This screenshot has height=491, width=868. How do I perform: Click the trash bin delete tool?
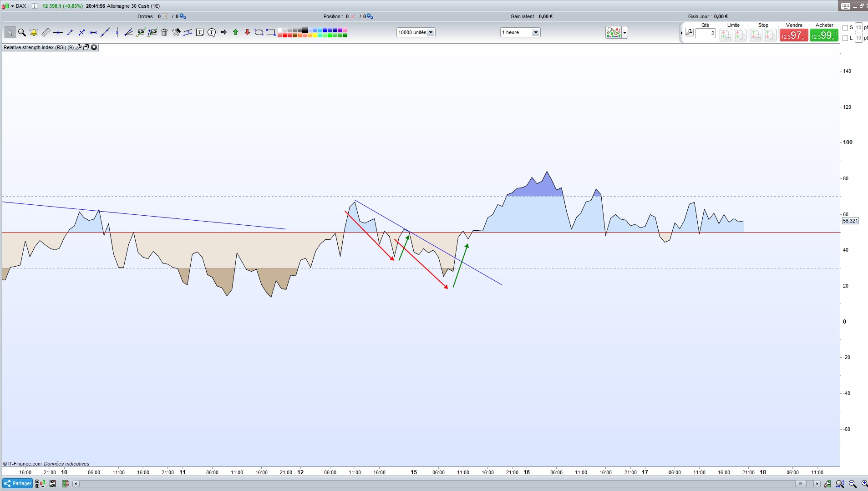point(164,32)
